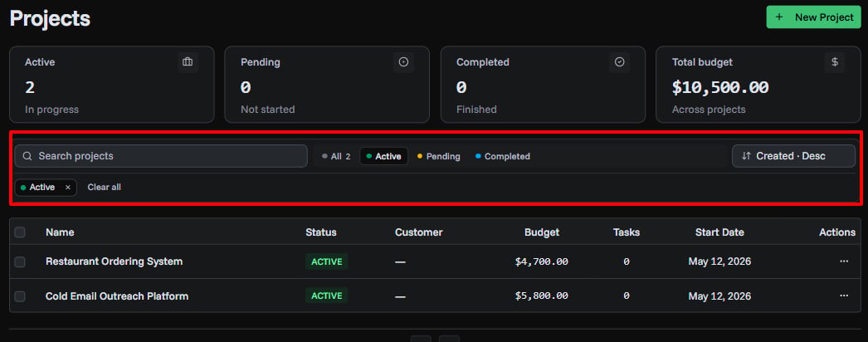This screenshot has width=868, height=342.
Task: Open actions menu for Cold Email Outreach Platform
Action: [x=844, y=296]
